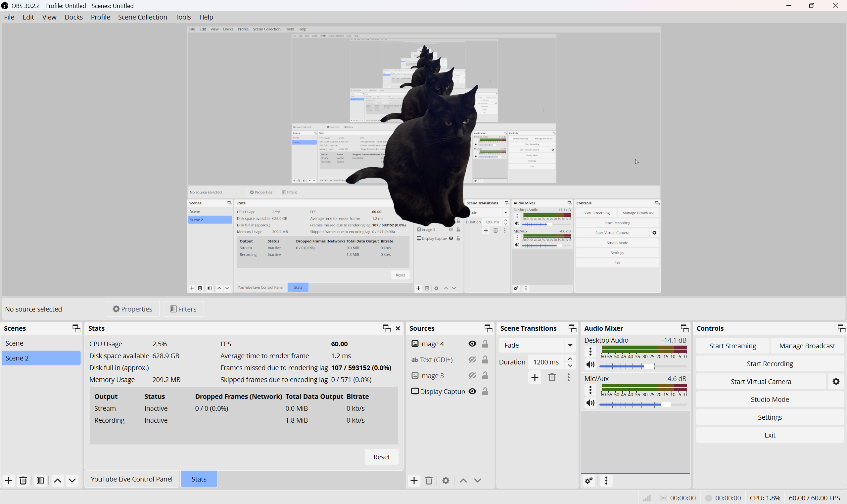The height and width of the screenshot is (504, 847).
Task: Remove transition trash icon
Action: click(552, 377)
